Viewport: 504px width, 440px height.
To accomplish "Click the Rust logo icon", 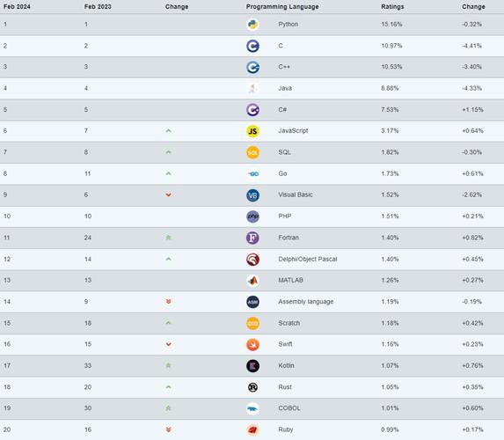I will click(252, 387).
